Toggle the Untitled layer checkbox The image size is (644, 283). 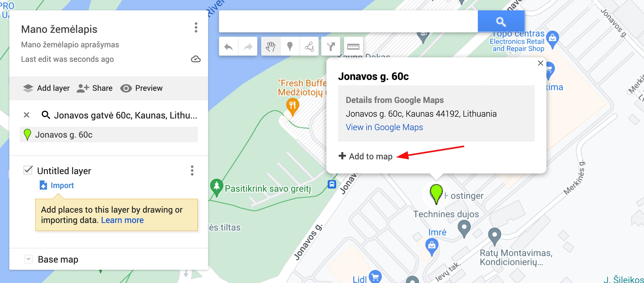(28, 170)
